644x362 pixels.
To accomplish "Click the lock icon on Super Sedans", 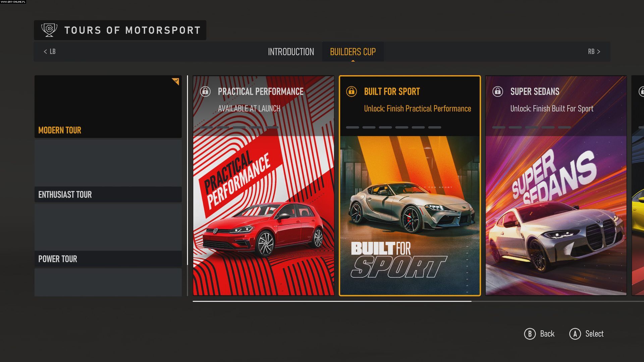I will tap(498, 92).
